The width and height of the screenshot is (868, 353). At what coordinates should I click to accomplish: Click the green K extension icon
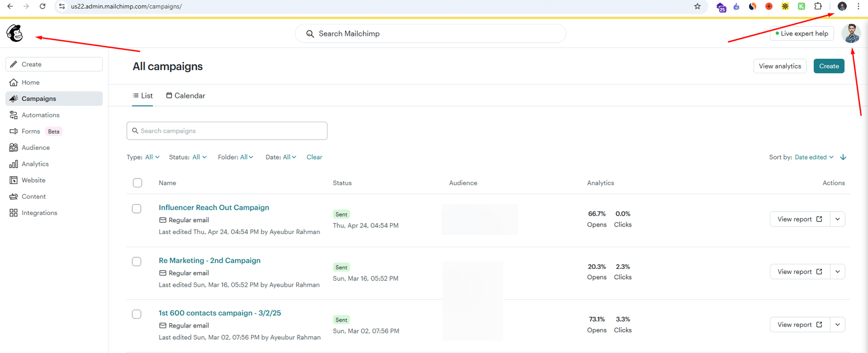[801, 7]
